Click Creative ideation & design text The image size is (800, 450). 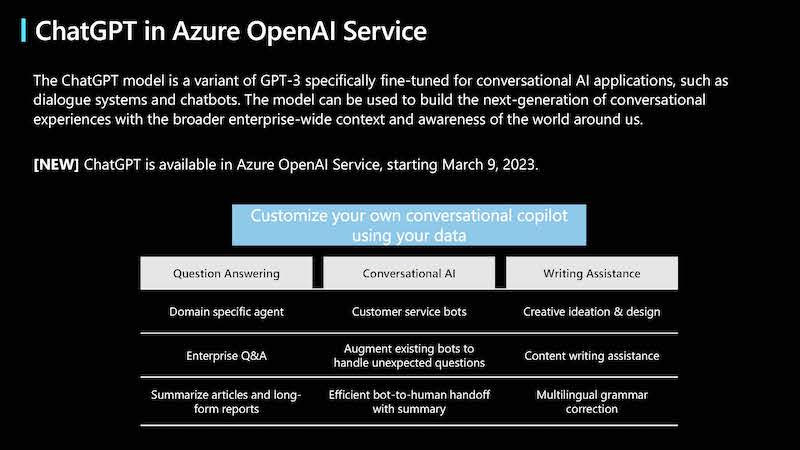[592, 312]
